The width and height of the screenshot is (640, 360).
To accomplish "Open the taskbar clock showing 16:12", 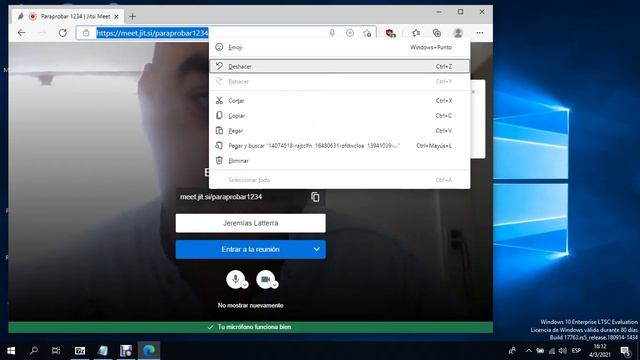I will point(600,351).
